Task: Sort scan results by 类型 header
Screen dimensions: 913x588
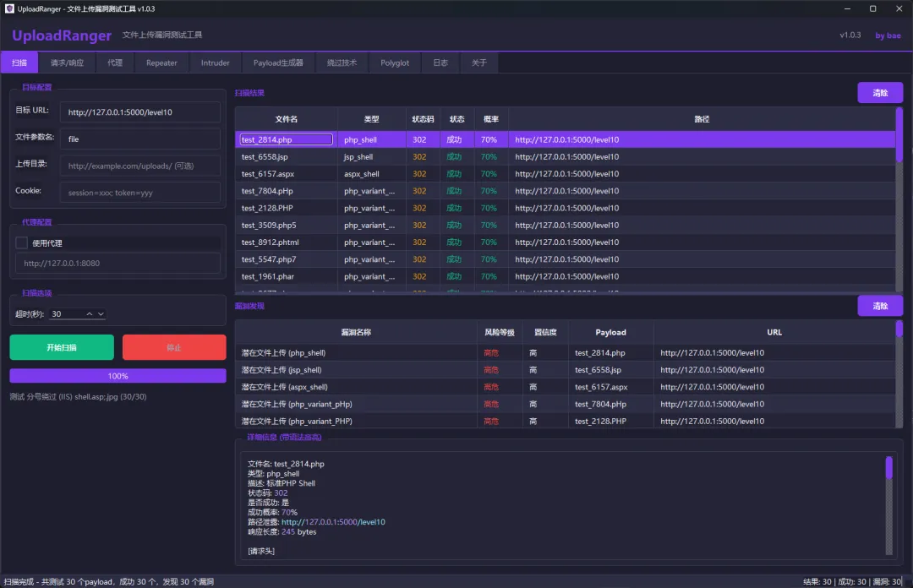Action: 371,119
